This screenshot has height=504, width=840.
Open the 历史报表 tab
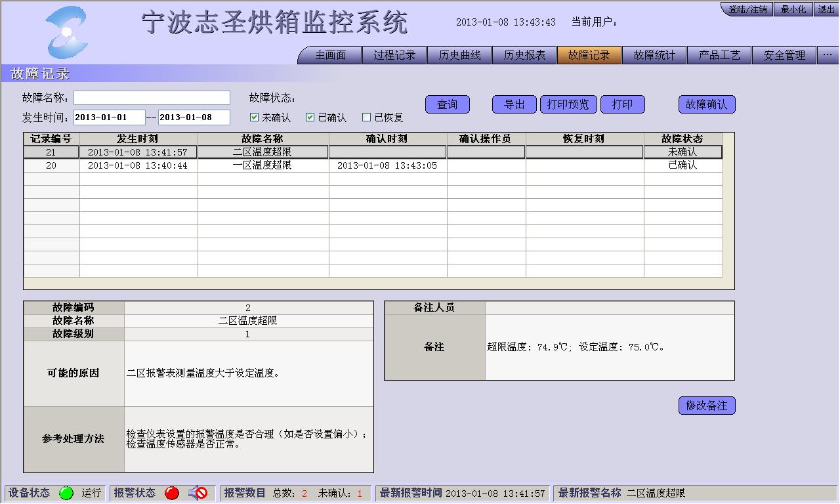pyautogui.click(x=524, y=56)
